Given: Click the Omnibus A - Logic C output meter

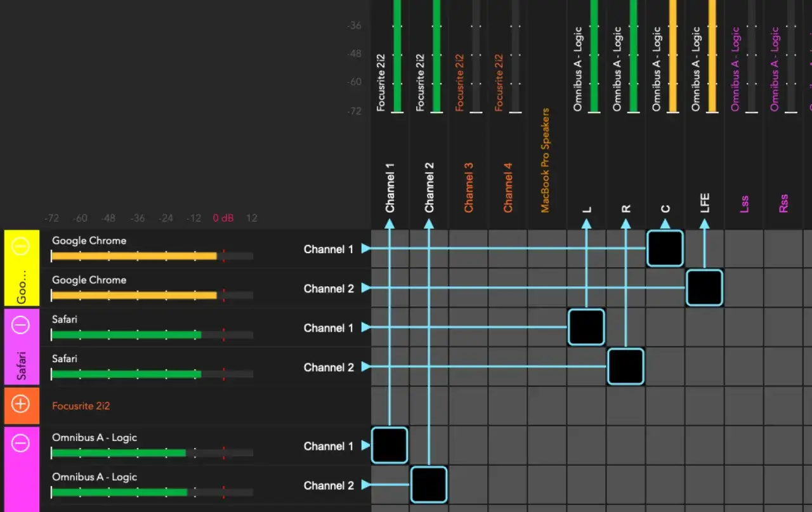Looking at the screenshot, I should click(x=673, y=56).
